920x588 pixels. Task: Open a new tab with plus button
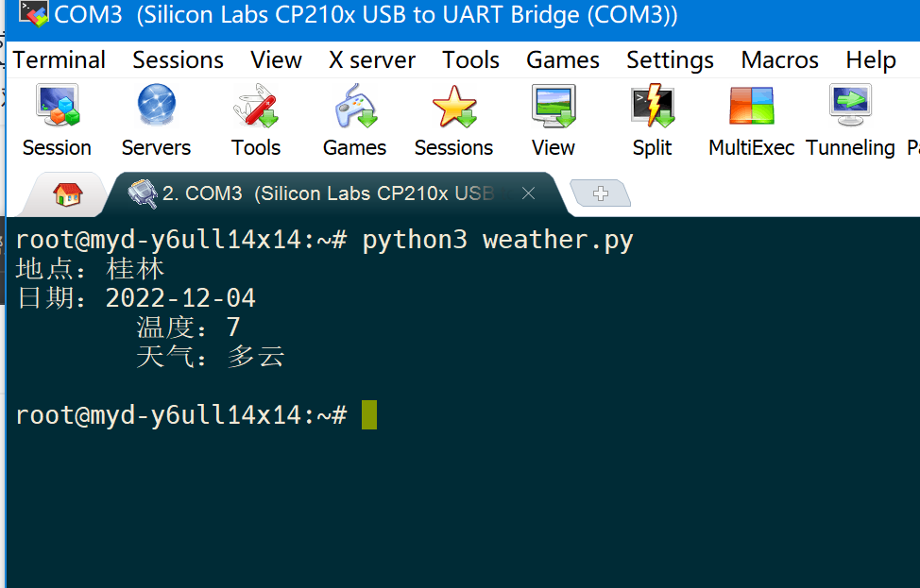[x=600, y=193]
